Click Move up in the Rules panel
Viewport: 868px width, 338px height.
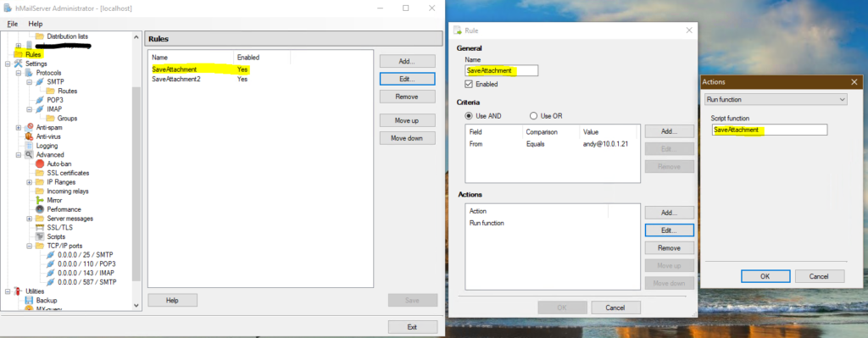[408, 120]
